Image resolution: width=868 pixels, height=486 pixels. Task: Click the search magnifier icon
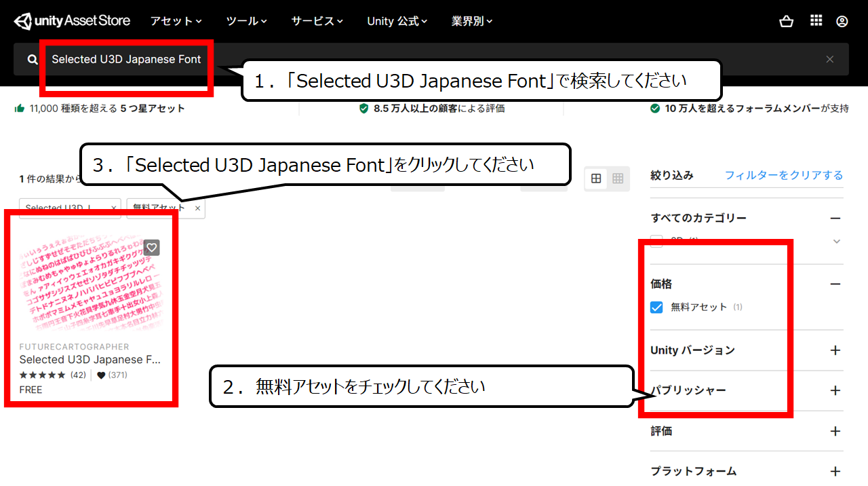tap(33, 60)
